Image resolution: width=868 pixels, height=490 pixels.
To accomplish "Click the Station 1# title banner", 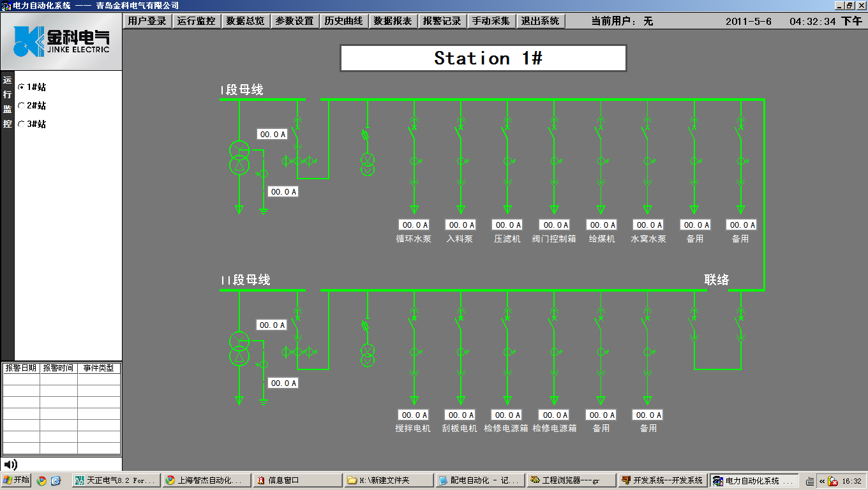I will point(483,58).
